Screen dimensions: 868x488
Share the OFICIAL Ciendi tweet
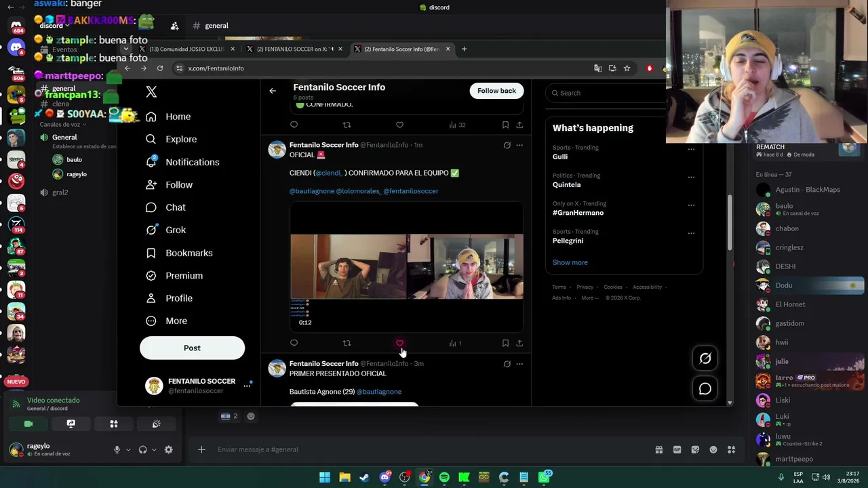[x=519, y=343]
